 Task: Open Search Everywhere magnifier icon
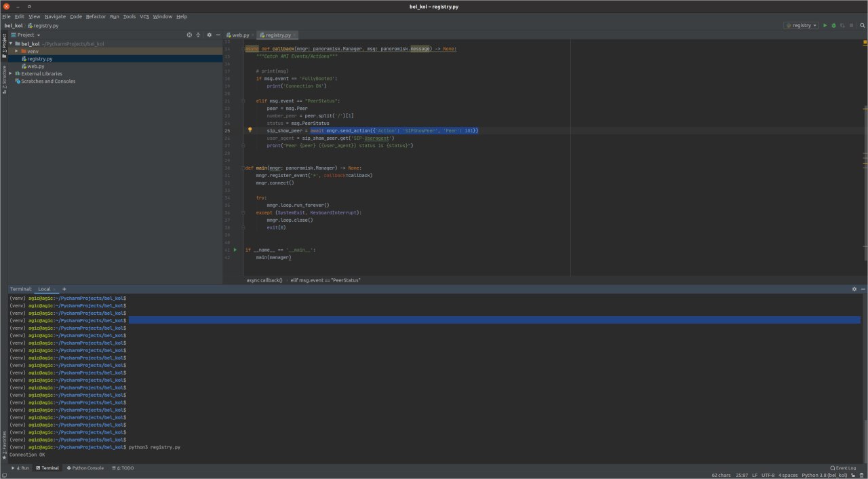[x=861, y=25]
